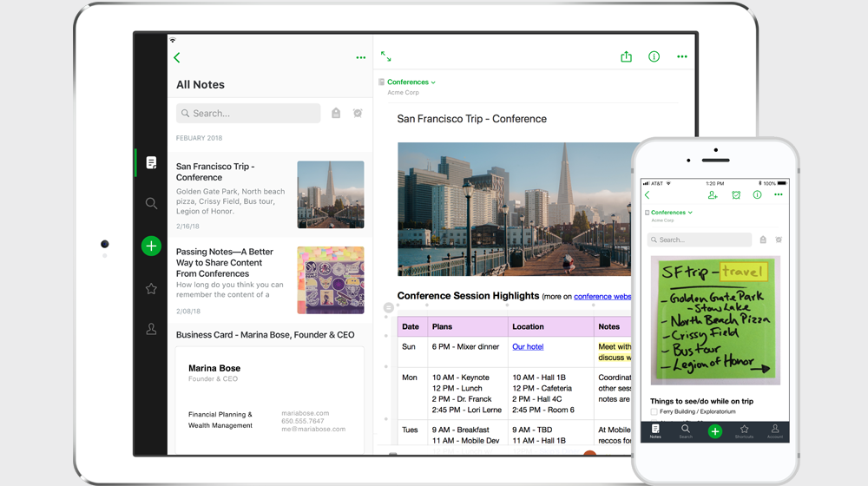
Task: Show note info on the iPad toolbar
Action: [654, 57]
